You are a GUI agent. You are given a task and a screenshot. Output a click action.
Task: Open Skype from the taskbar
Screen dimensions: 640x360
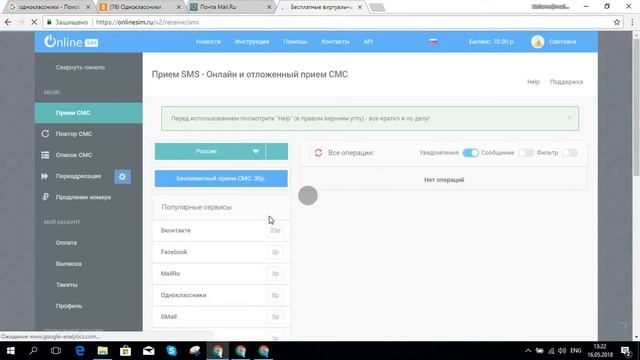tap(171, 351)
